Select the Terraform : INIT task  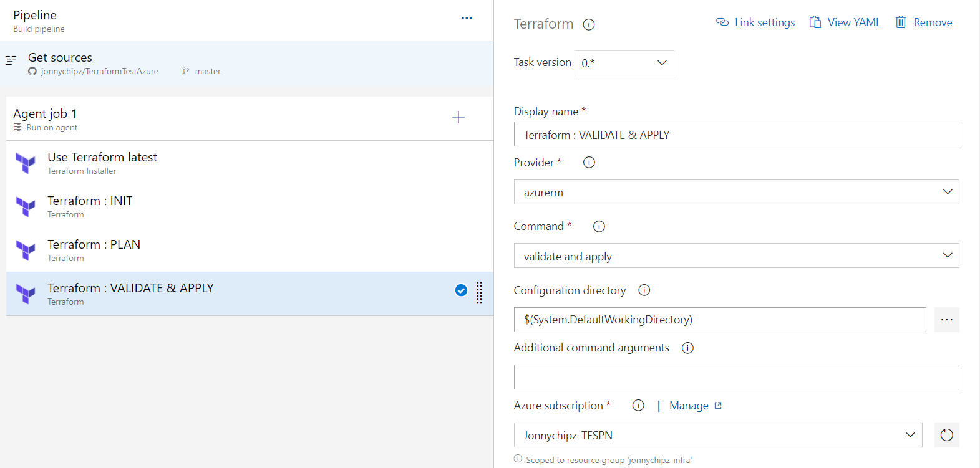tap(90, 206)
